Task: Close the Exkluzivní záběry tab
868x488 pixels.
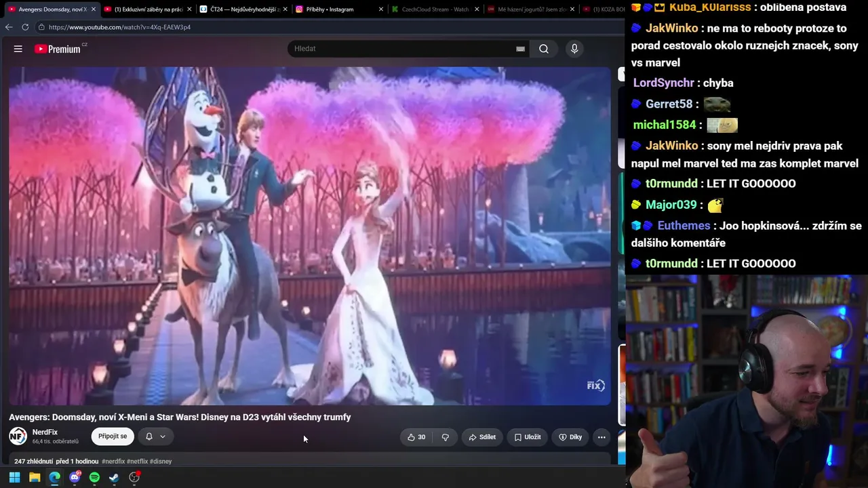Action: 189,9
